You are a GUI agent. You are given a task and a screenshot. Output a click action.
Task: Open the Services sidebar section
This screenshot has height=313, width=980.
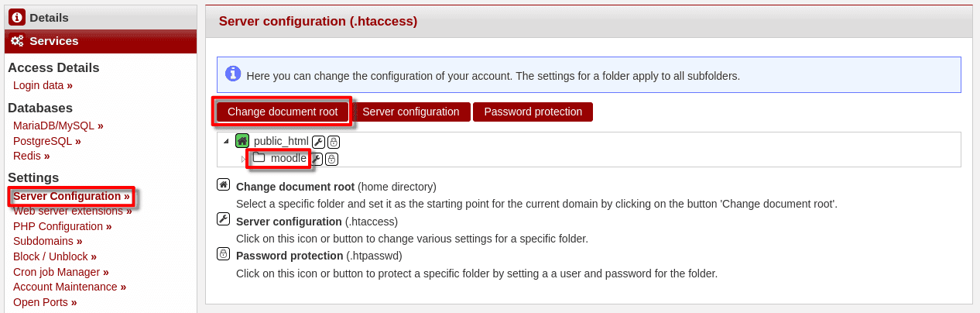(54, 41)
